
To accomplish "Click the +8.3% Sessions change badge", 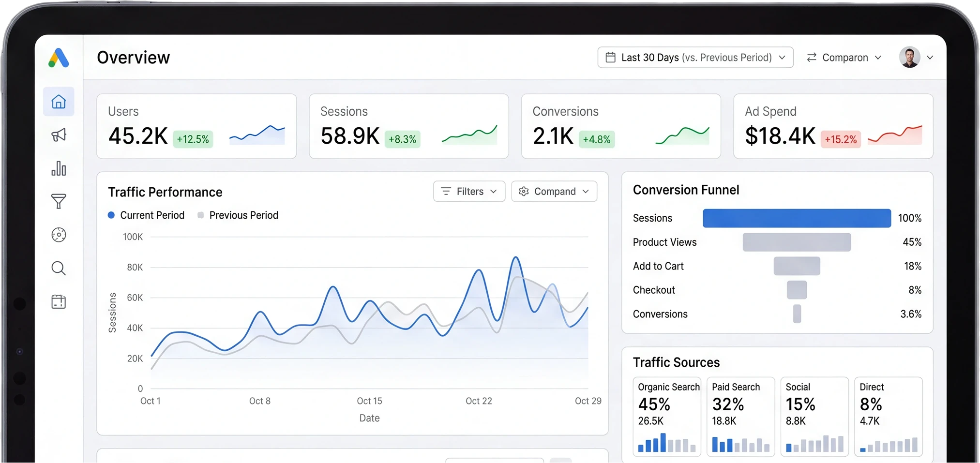I will coord(402,139).
